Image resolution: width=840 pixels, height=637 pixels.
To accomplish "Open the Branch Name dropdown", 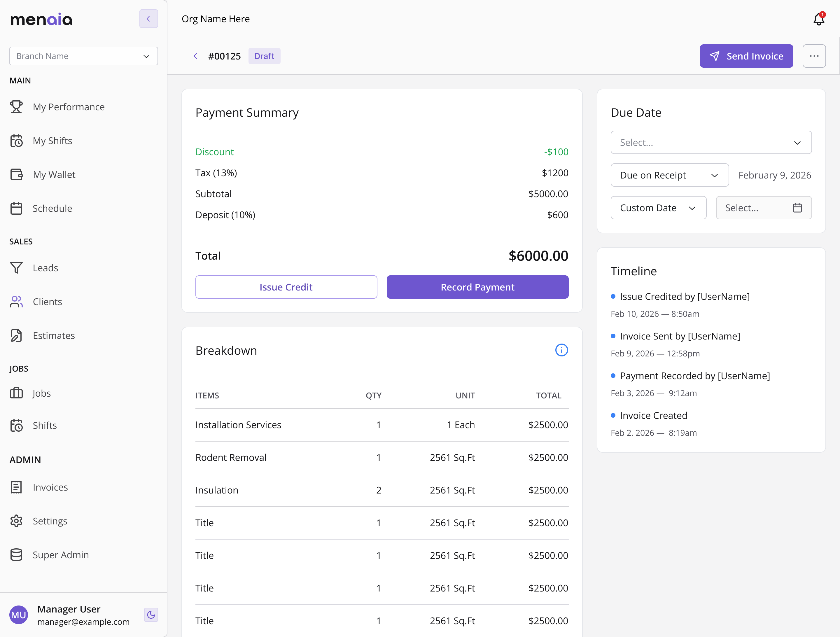I will 83,56.
